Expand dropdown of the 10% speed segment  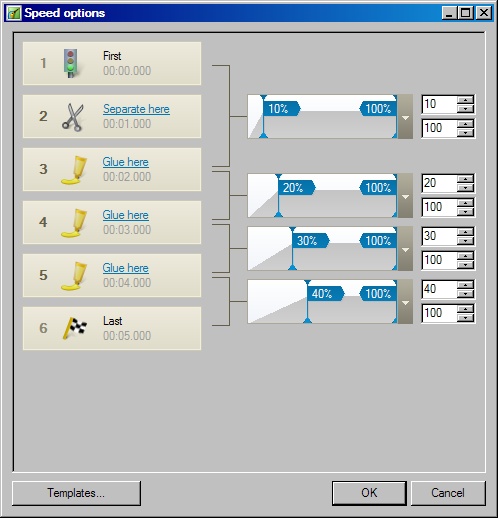(x=405, y=117)
